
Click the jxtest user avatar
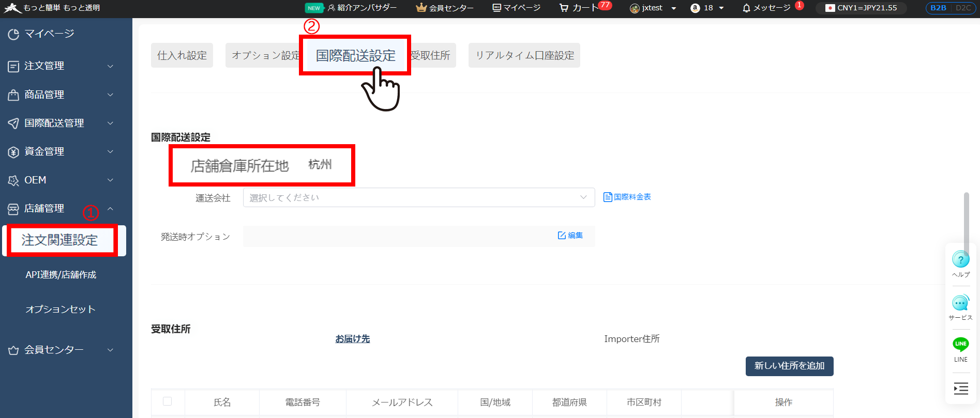(635, 8)
